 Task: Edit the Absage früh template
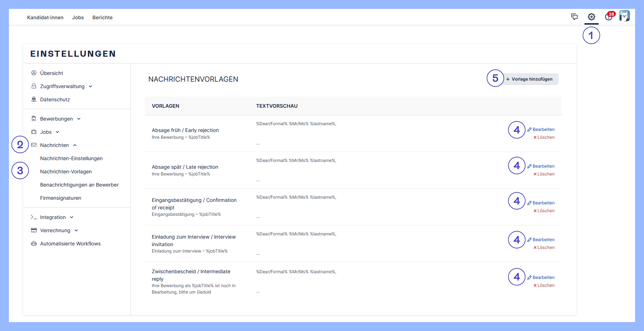point(541,129)
